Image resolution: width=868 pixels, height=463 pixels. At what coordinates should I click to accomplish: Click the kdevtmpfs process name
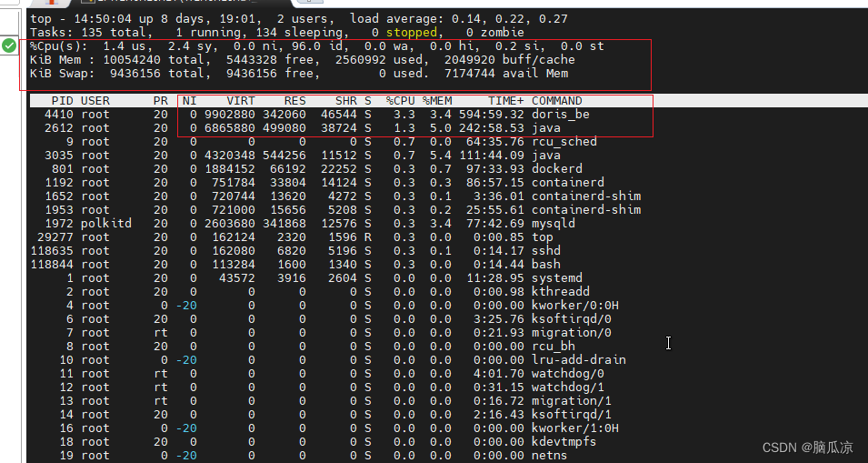(x=564, y=441)
